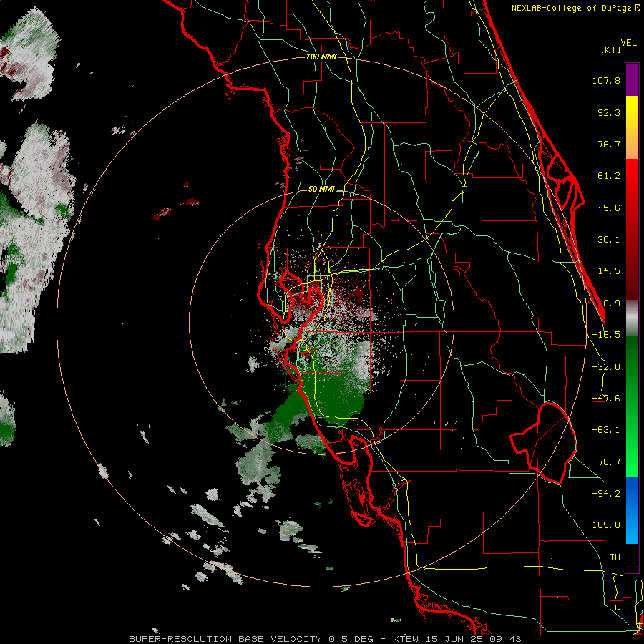Pick the yellow-orange segment of velocity color bar
The image size is (644, 644).
632,127
